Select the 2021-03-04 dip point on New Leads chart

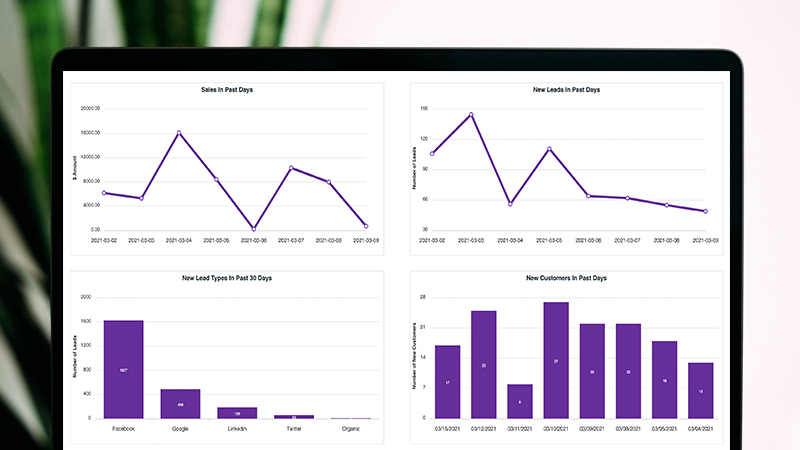pyautogui.click(x=510, y=204)
